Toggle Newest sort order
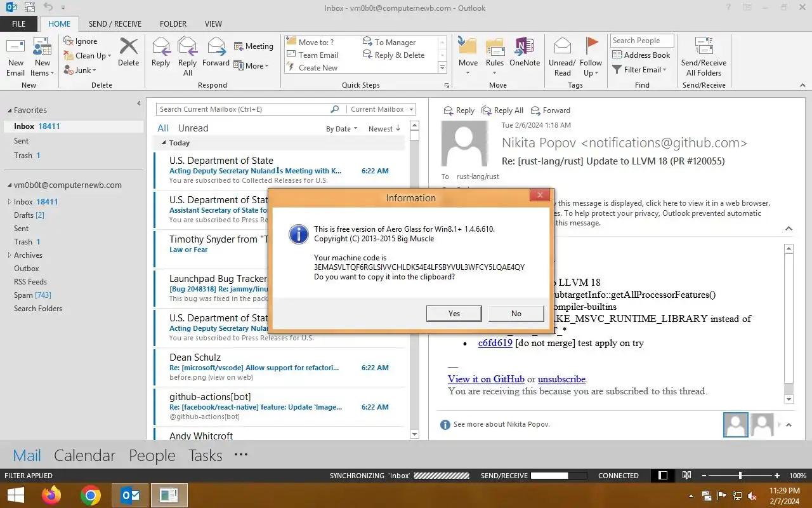The image size is (812, 508). pos(384,129)
